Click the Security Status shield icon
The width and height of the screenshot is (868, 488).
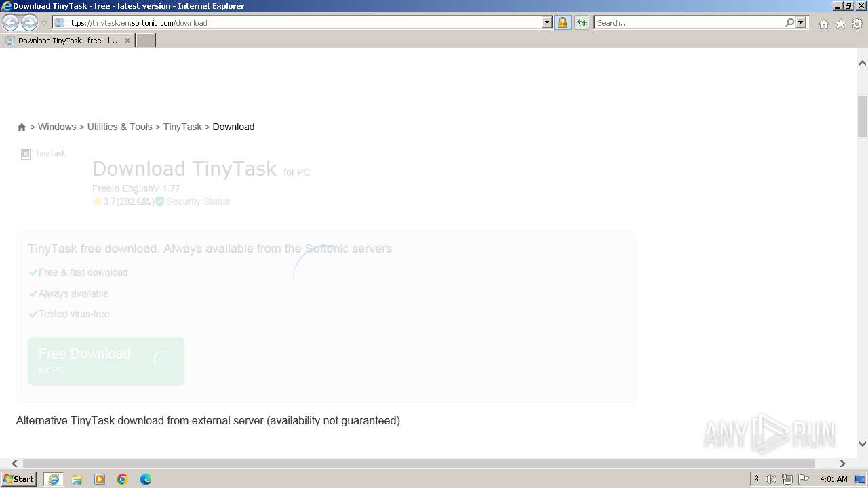[160, 201]
